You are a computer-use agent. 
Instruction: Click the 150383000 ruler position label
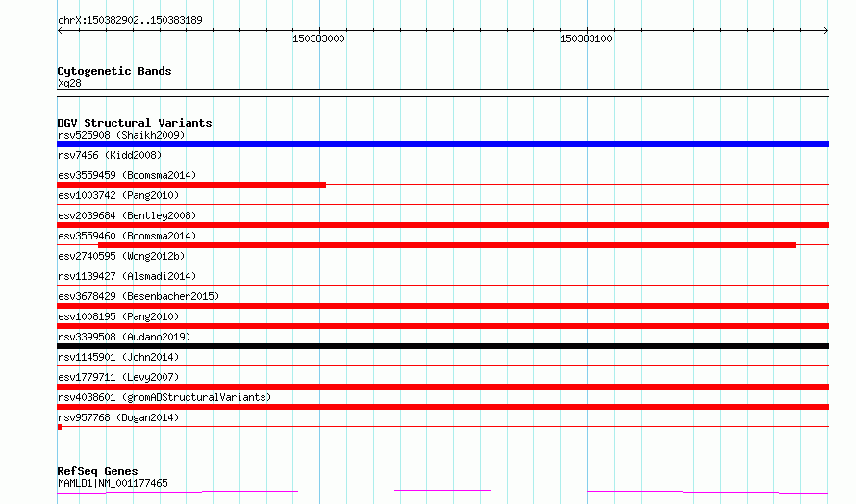[x=318, y=38]
